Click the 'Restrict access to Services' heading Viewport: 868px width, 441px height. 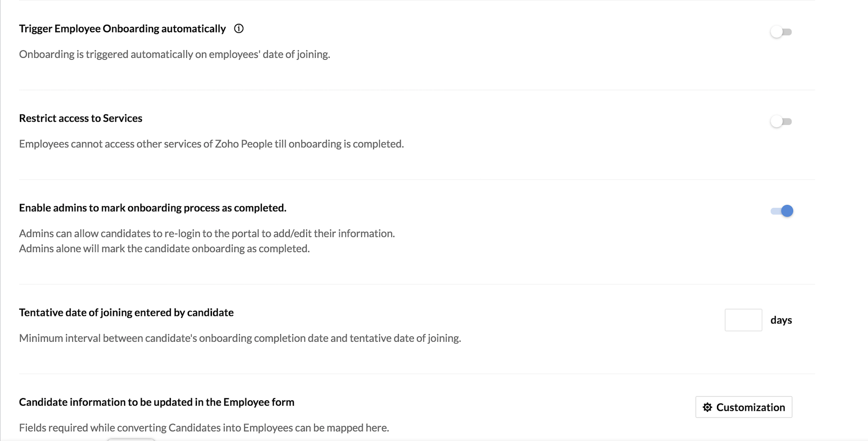click(81, 118)
